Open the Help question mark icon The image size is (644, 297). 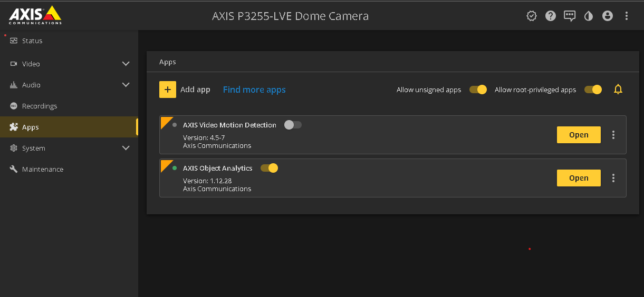pyautogui.click(x=551, y=16)
